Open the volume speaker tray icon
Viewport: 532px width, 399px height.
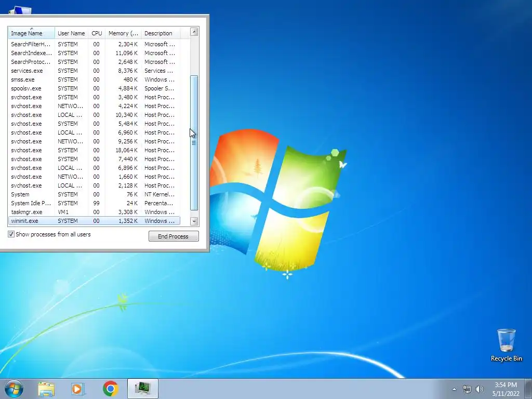[480, 389]
